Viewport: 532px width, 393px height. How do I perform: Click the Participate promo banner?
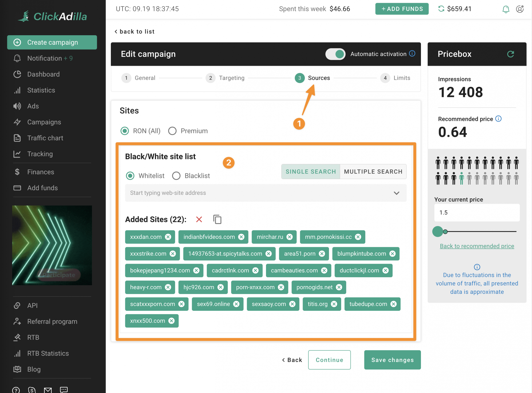pyautogui.click(x=52, y=245)
